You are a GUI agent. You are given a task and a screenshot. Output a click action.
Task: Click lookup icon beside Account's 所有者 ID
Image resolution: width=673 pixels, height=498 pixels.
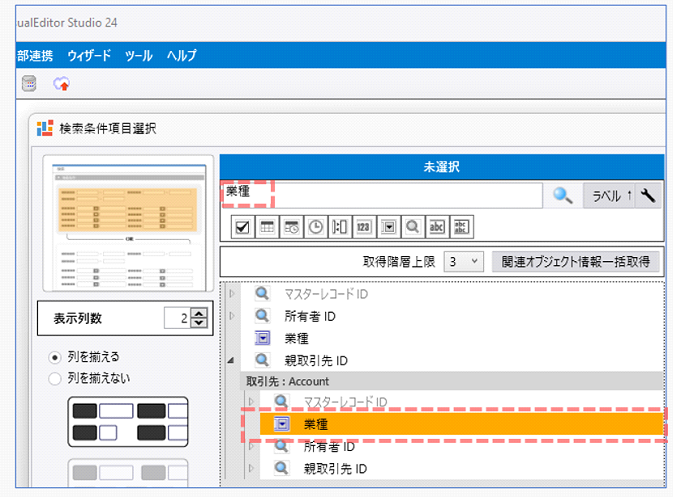coord(282,446)
